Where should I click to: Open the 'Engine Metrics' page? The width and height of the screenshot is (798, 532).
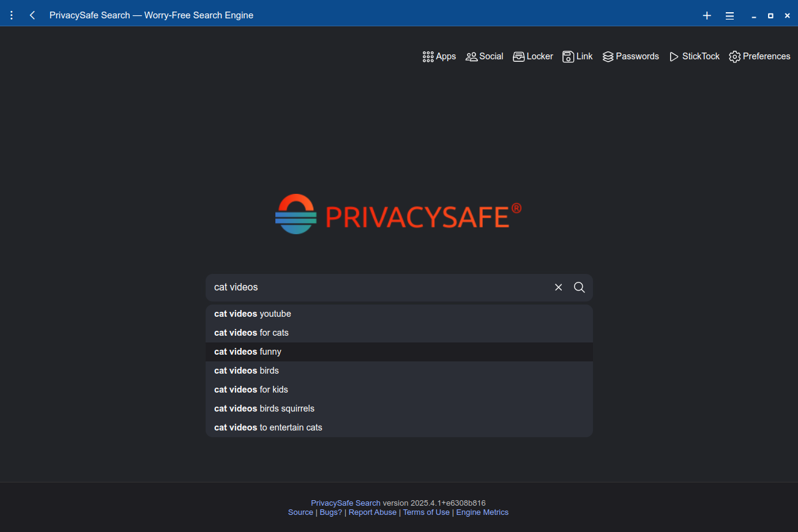click(482, 512)
